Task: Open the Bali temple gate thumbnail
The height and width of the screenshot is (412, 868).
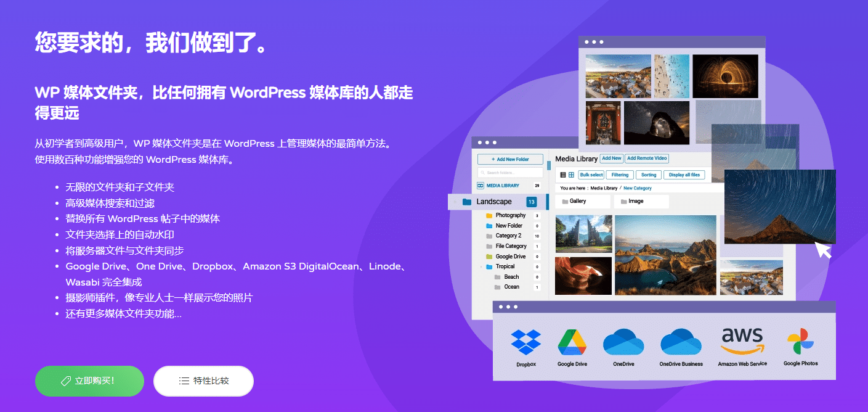Action: point(583,234)
